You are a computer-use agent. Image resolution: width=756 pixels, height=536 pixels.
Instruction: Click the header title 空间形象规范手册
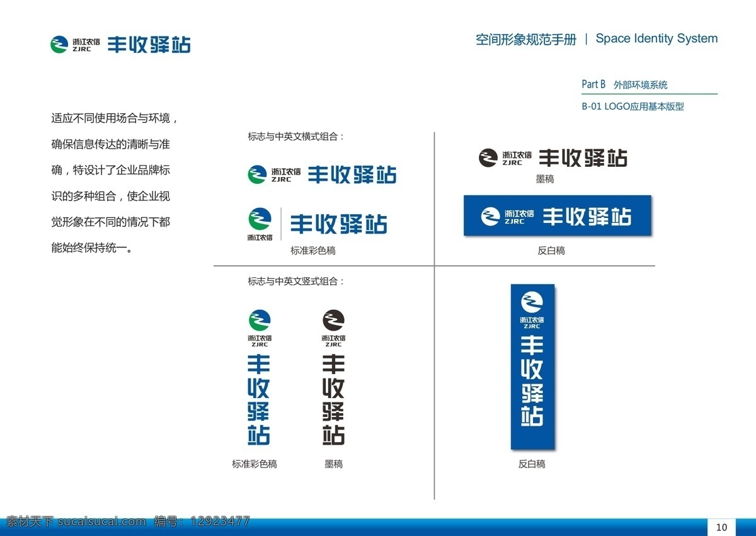click(526, 40)
